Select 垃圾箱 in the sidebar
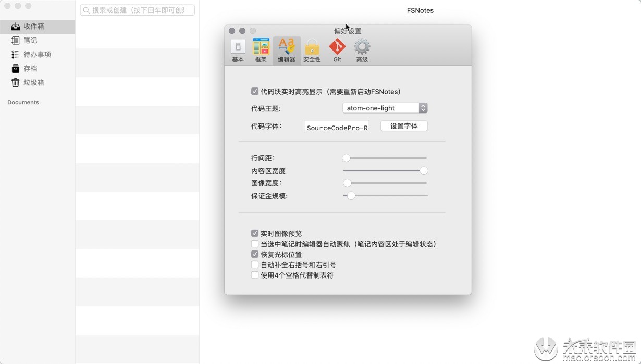Image resolution: width=641 pixels, height=364 pixels. coord(38,83)
